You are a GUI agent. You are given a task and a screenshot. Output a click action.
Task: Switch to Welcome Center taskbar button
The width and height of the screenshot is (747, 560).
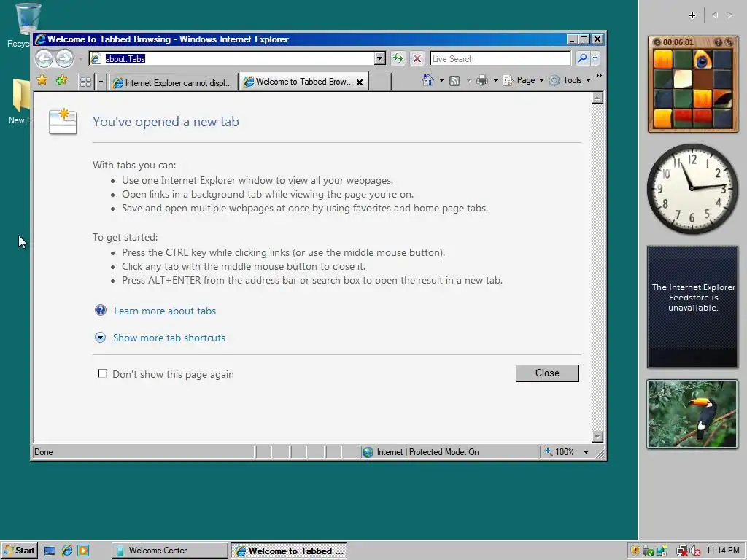coord(169,551)
